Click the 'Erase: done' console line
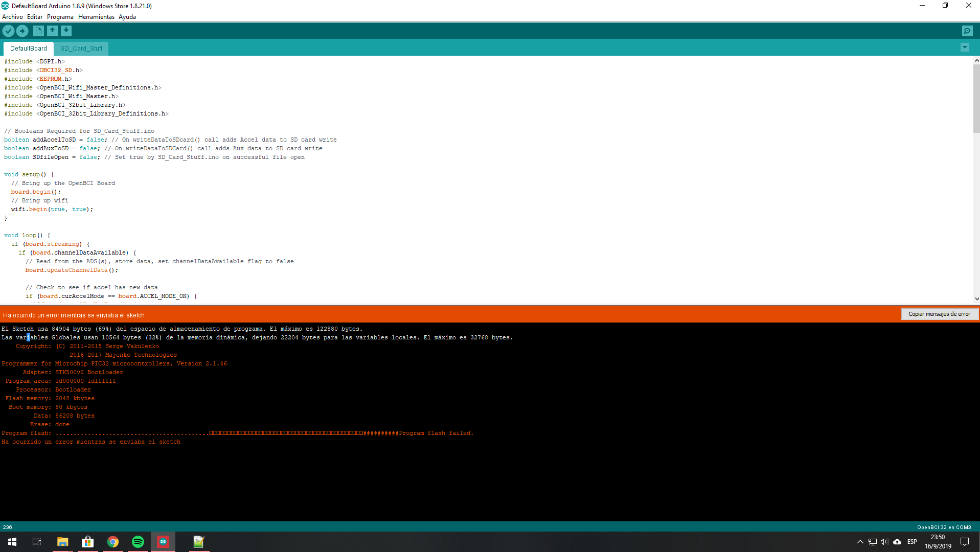 pyautogui.click(x=50, y=425)
